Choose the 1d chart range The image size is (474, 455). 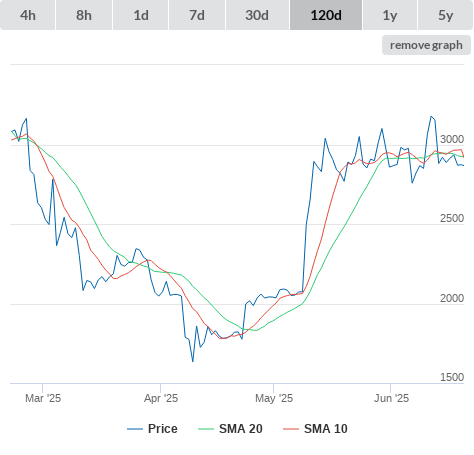click(141, 15)
